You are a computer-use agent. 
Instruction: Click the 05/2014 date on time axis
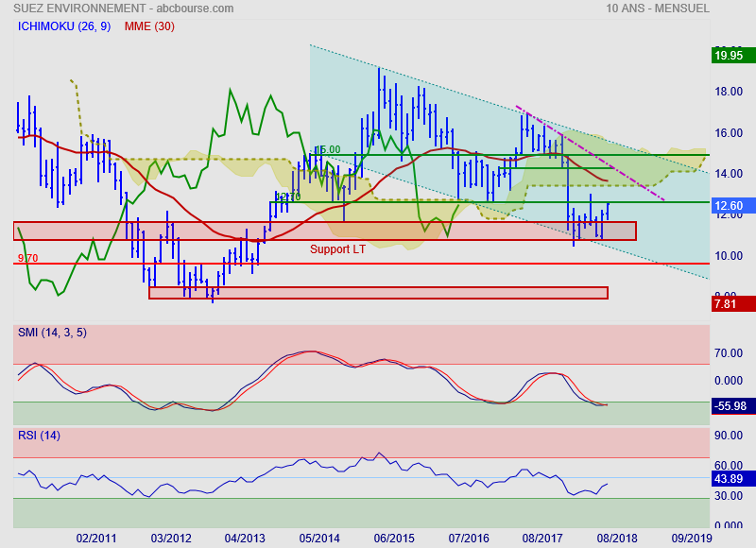[319, 539]
